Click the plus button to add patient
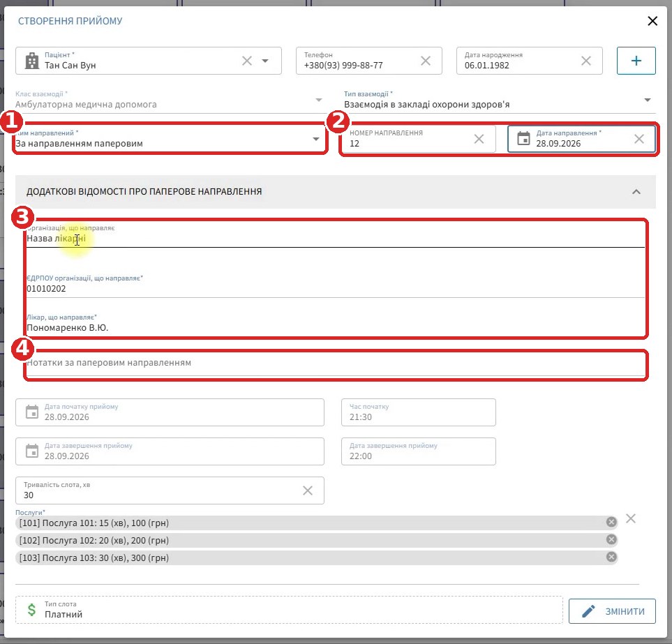672x644 pixels. pos(636,61)
